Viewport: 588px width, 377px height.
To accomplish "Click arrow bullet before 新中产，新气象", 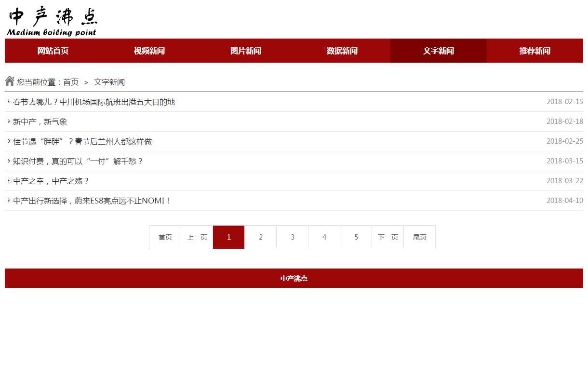I will (9, 121).
